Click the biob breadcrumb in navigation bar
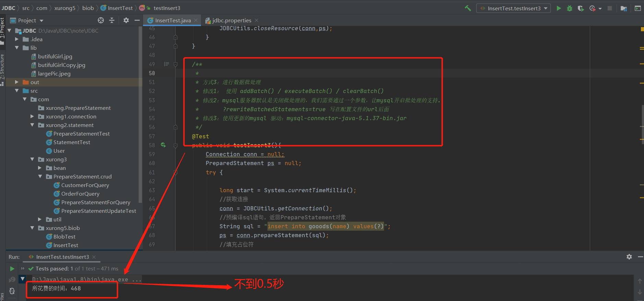This screenshot has height=301, width=644. (88, 8)
